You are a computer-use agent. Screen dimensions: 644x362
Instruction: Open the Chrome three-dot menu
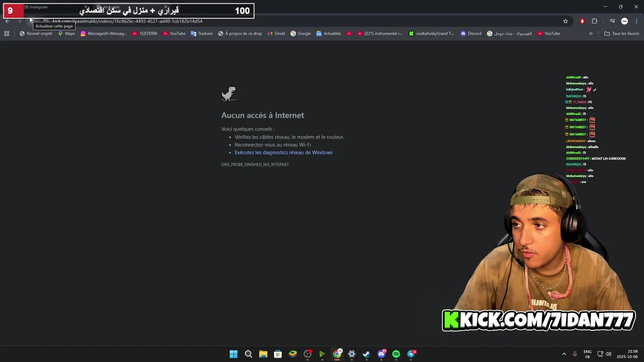tap(637, 21)
